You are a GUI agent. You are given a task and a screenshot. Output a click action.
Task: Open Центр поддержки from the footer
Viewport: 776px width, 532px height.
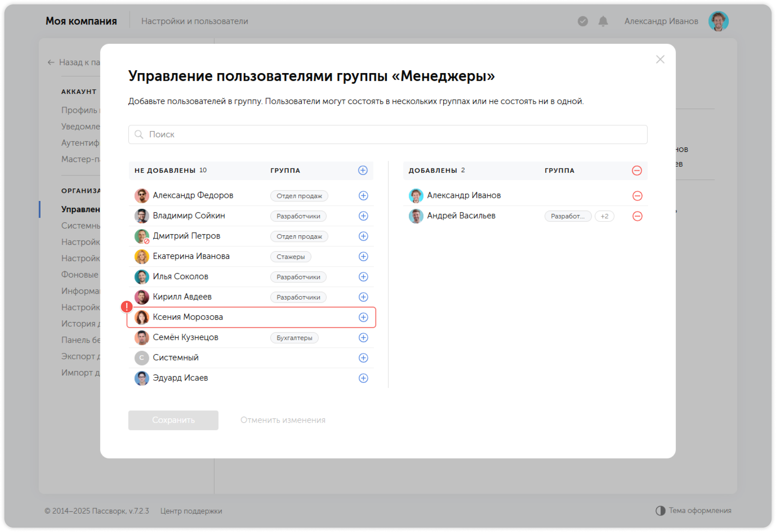(x=192, y=511)
